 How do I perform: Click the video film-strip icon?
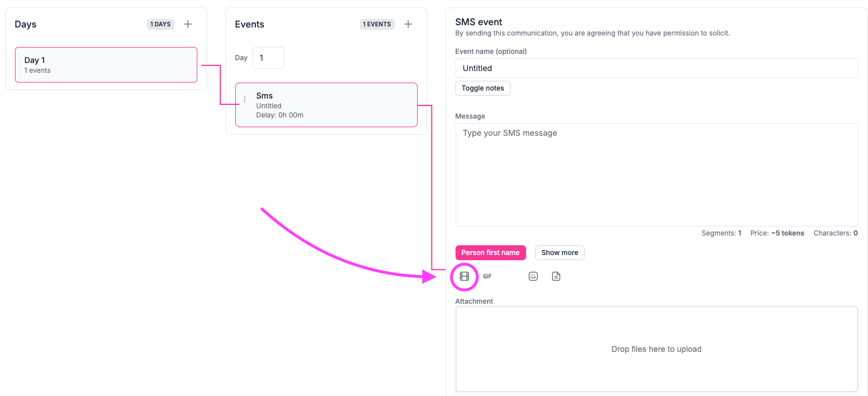tap(464, 276)
